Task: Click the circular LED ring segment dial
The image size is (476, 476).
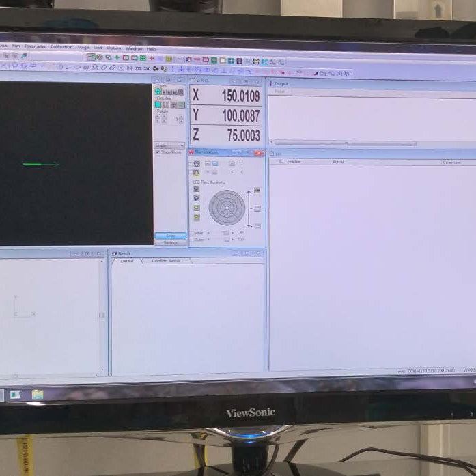Action: click(x=227, y=208)
